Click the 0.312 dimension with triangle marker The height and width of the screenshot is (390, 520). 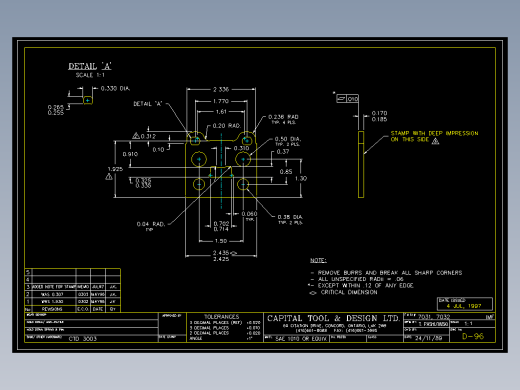[x=144, y=136]
